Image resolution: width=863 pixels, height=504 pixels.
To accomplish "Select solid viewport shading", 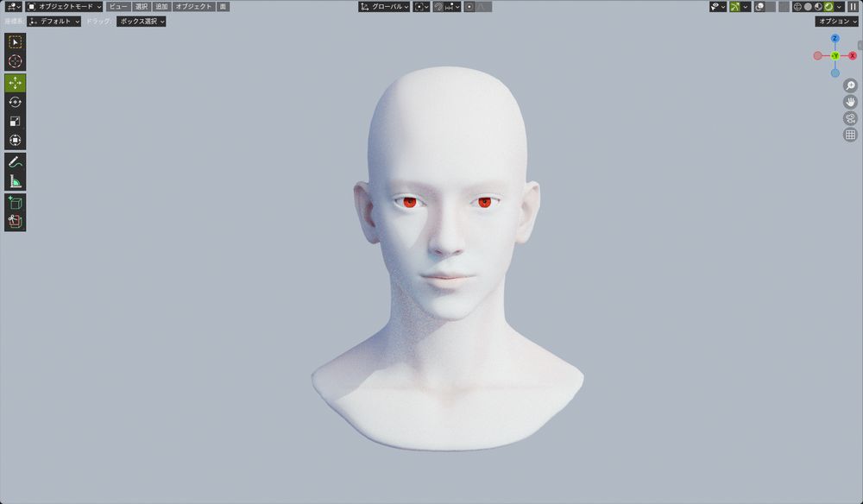I will [808, 7].
